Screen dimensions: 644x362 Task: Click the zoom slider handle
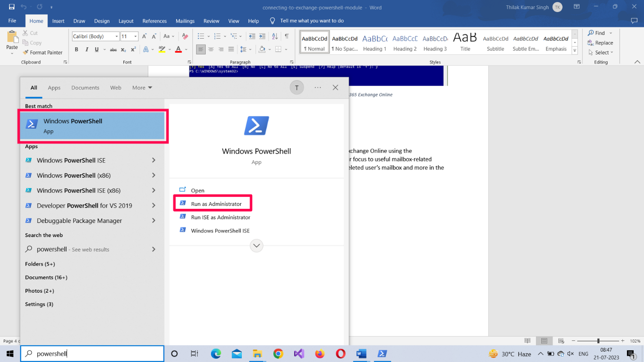pos(598,341)
